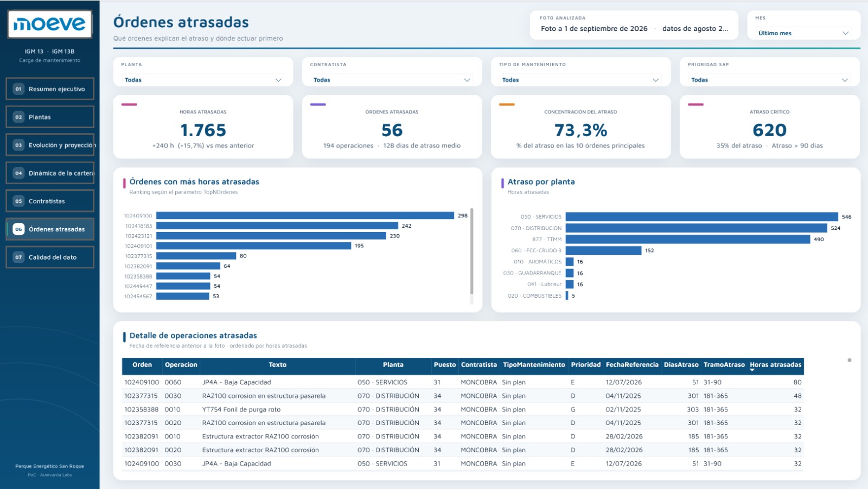Click the text 'YT754 Fonil de purga roto'
Screen dimensions: 868x489
pos(241,409)
